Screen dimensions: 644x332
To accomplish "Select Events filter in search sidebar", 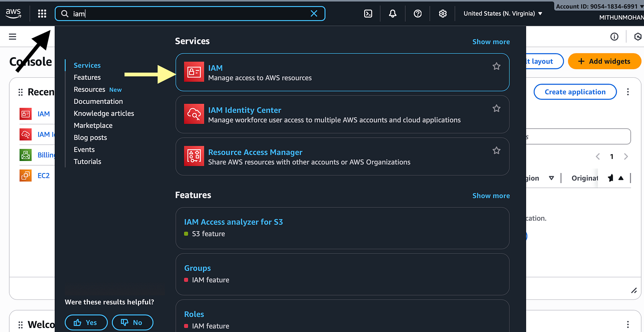I will click(x=84, y=150).
